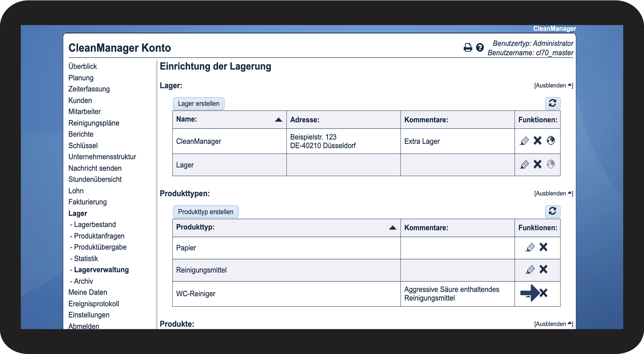Edit the CleanManager warehouse entry

pyautogui.click(x=524, y=141)
